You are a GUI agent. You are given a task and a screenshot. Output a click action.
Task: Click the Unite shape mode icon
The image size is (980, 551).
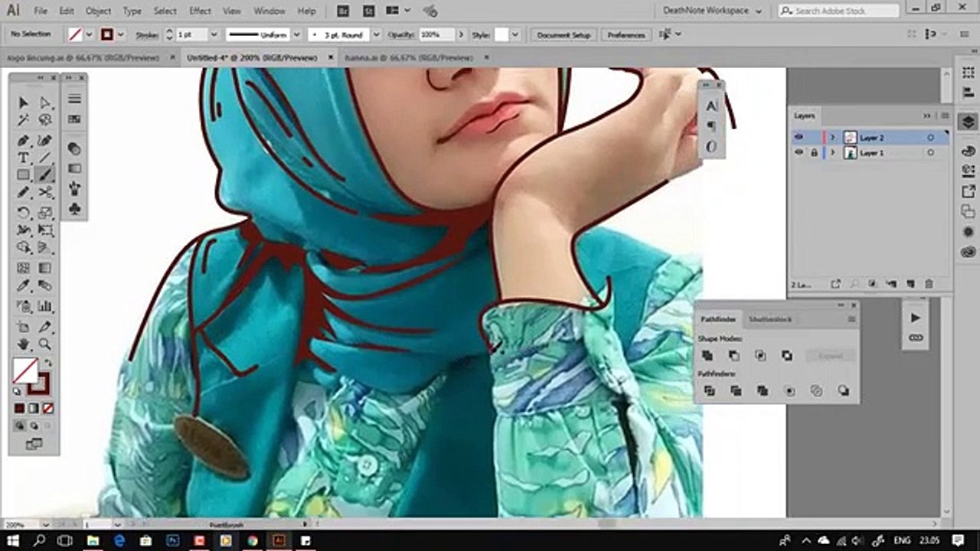707,356
